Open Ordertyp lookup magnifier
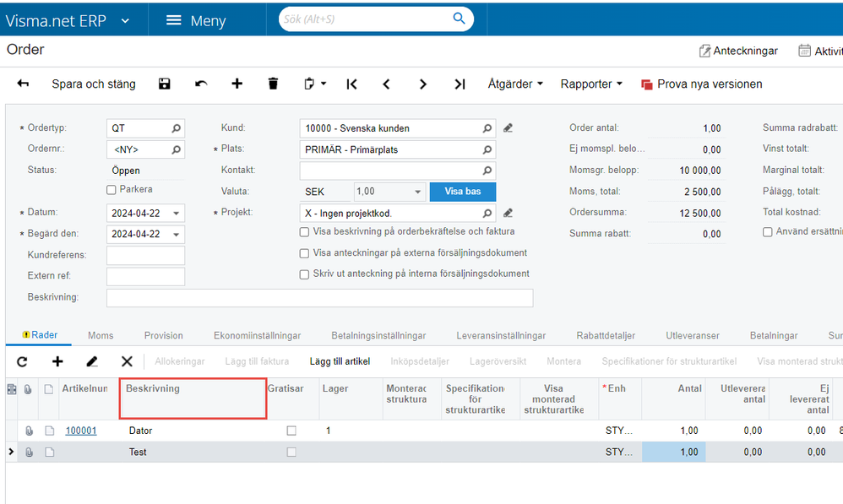The width and height of the screenshot is (843, 504). 177,128
